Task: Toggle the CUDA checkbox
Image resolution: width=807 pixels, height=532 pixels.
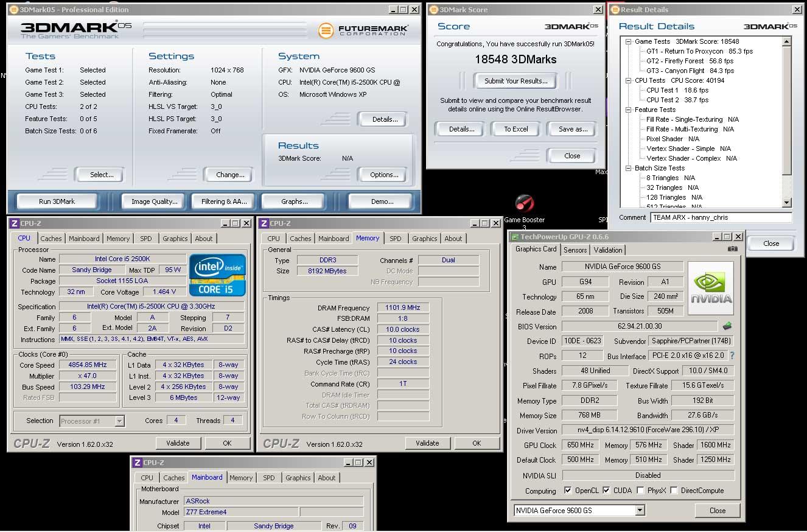Action: point(606,490)
